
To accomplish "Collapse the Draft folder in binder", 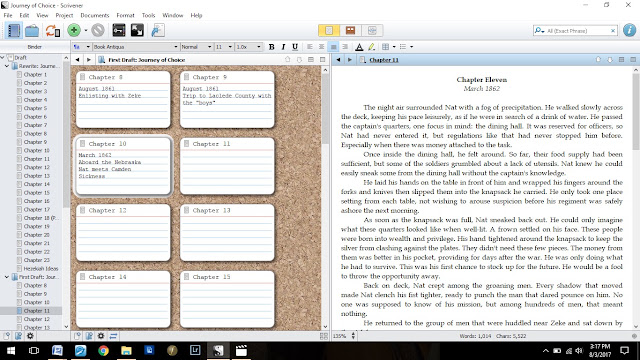I will click(x=2, y=58).
